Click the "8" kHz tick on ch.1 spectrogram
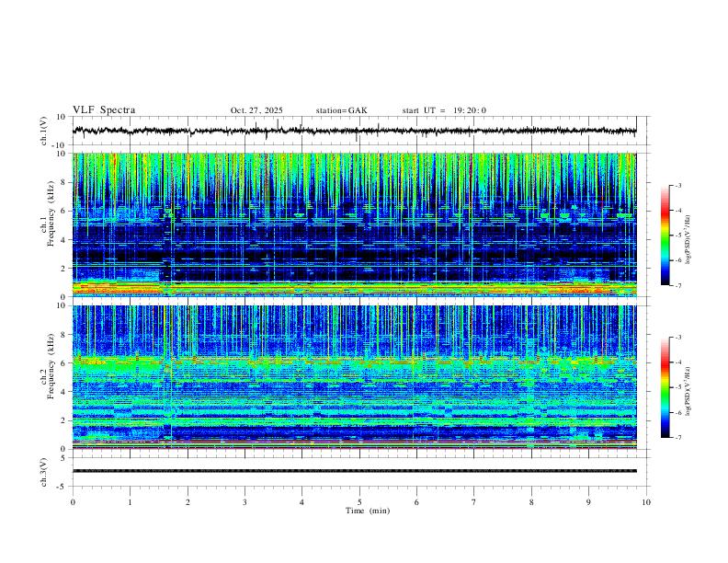728x563 pixels. point(63,182)
